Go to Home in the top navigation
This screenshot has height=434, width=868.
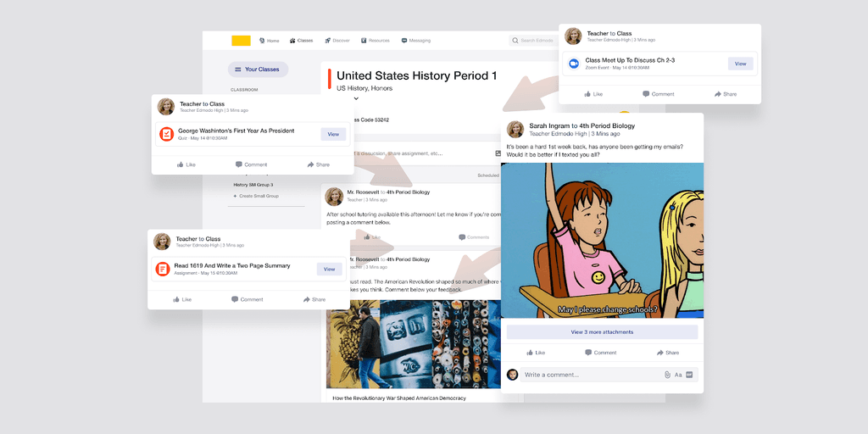tap(269, 41)
